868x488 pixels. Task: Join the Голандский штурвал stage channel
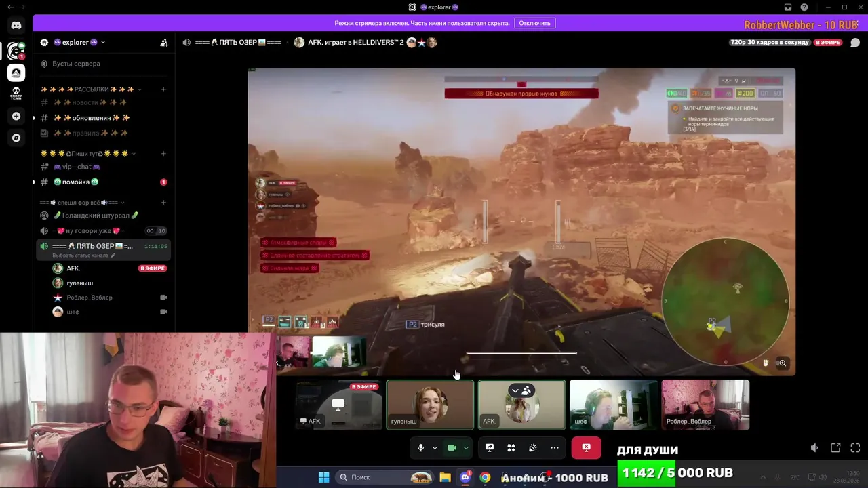103,216
